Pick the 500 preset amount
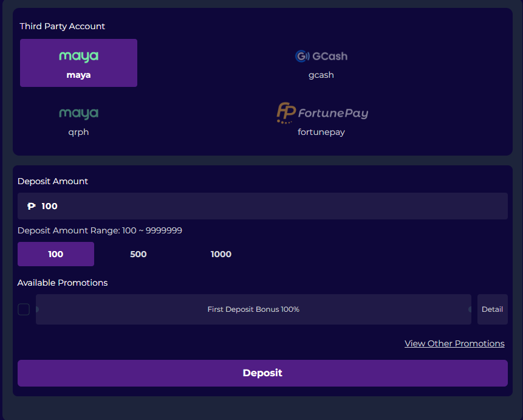523x420 pixels. (x=138, y=254)
